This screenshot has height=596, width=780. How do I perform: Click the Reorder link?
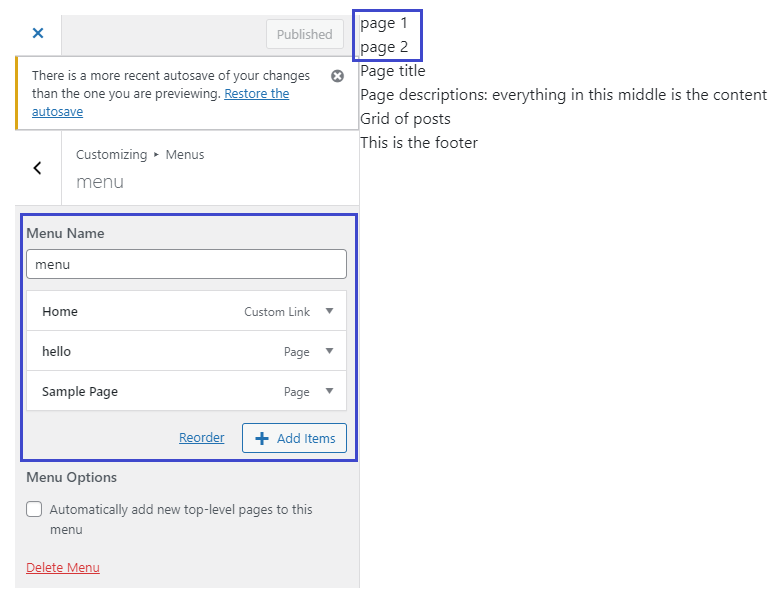point(202,438)
